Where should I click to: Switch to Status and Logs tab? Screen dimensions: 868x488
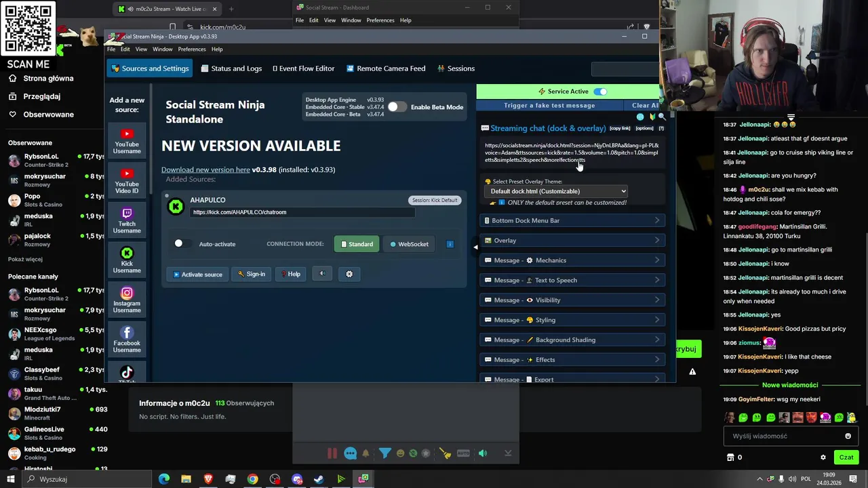pos(231,68)
